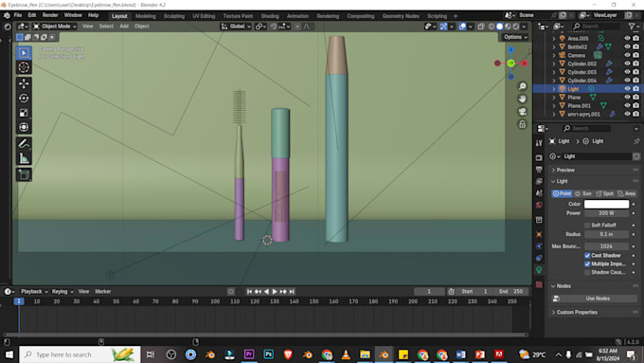Image resolution: width=644 pixels, height=363 pixels.
Task: Switch to the Shading workspace tab
Action: (270, 16)
